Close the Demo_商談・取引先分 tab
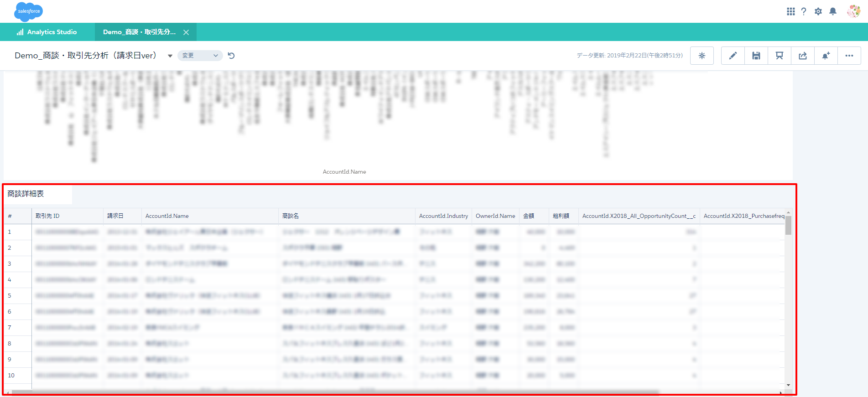The width and height of the screenshot is (868, 397). (186, 32)
